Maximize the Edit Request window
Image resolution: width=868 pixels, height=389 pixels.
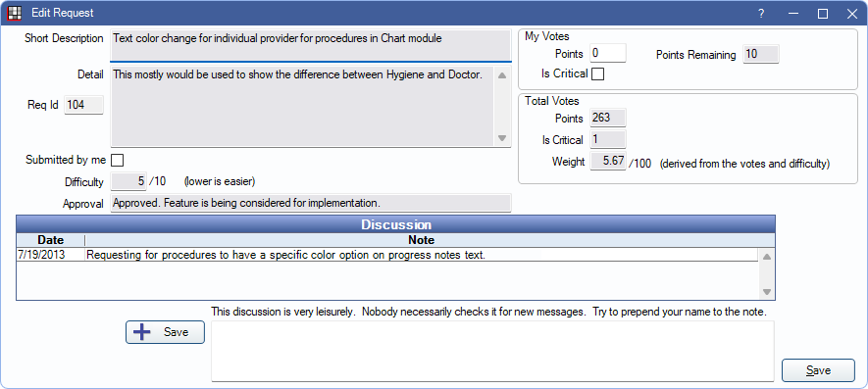(x=823, y=14)
